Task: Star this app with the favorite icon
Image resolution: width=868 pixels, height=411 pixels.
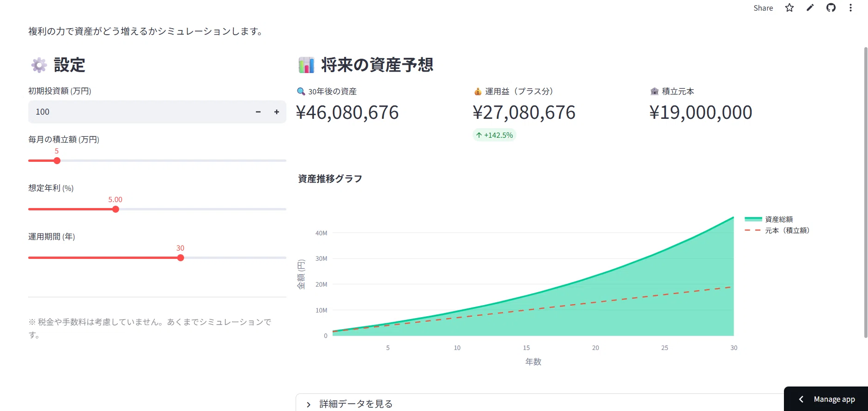Action: [x=789, y=8]
